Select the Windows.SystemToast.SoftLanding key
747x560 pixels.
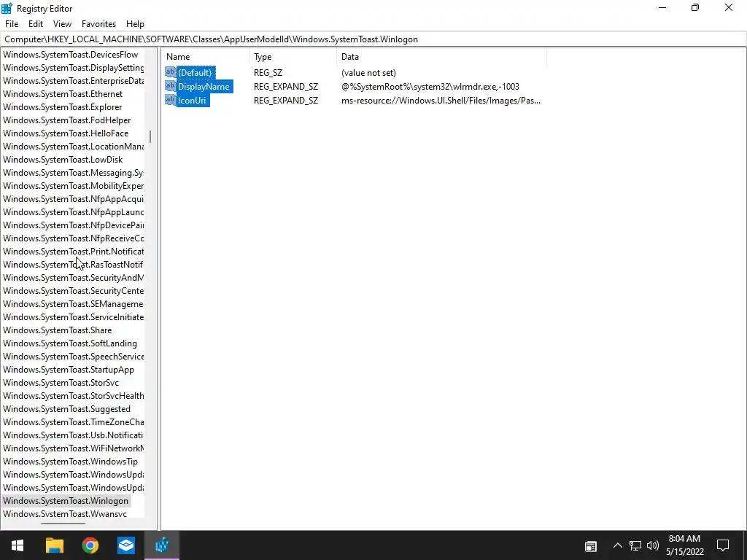[x=70, y=343]
